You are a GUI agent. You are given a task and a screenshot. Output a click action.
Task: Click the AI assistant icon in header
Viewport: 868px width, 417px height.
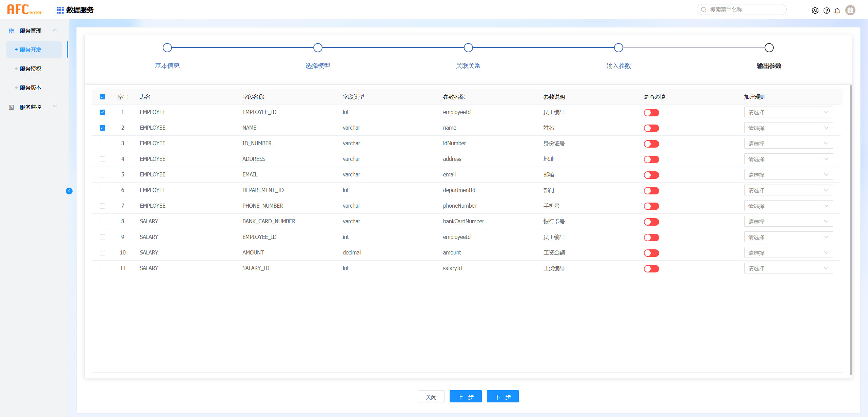coord(815,11)
